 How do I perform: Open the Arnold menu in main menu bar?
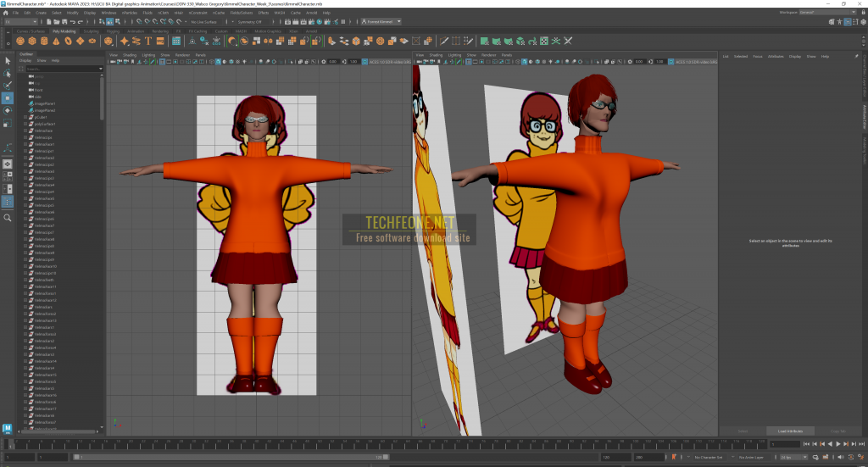311,13
